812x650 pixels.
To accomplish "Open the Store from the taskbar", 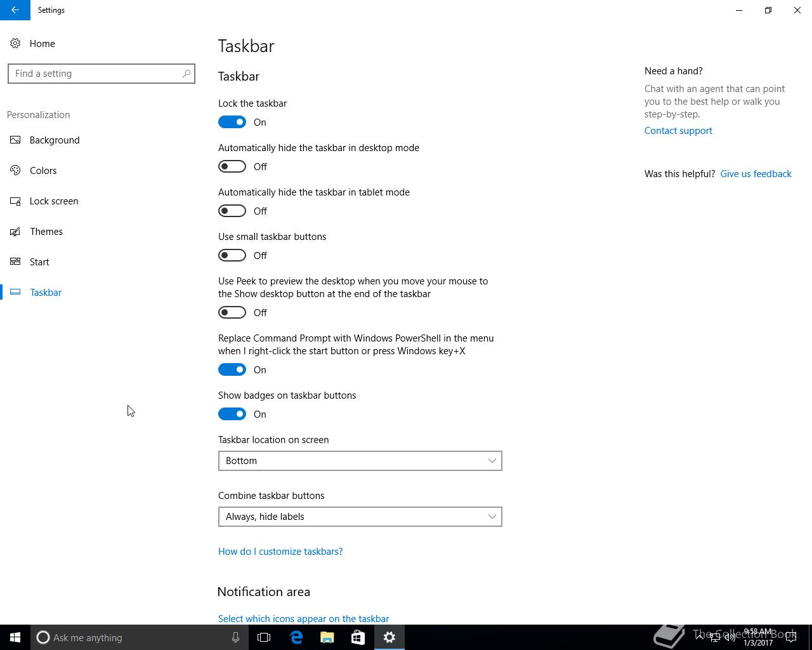I will (x=358, y=637).
